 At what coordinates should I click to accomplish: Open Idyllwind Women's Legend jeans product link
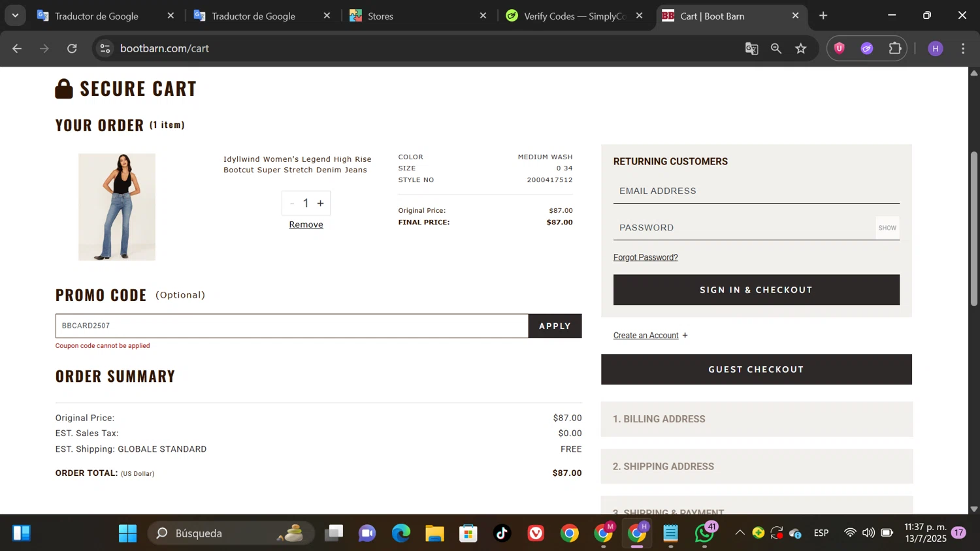click(x=297, y=165)
